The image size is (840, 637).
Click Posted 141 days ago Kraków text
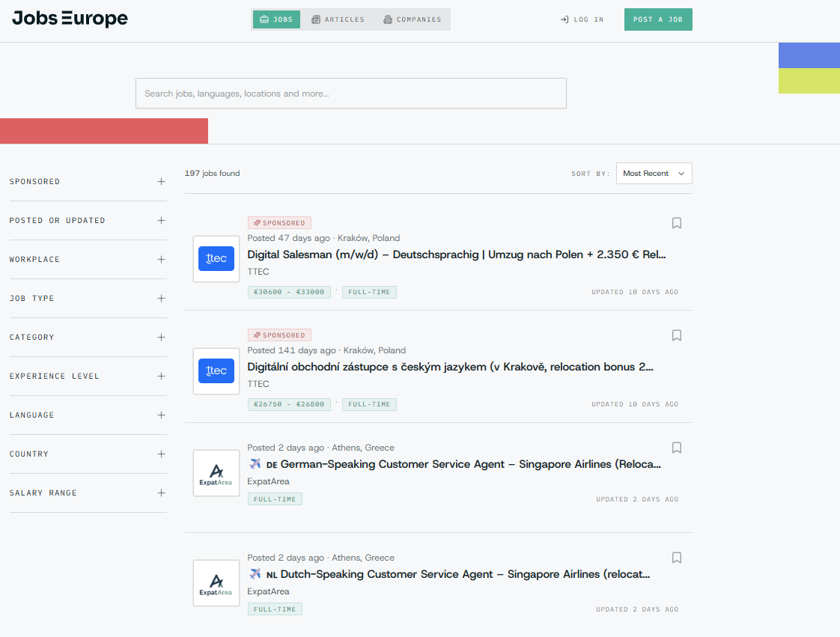coord(326,351)
